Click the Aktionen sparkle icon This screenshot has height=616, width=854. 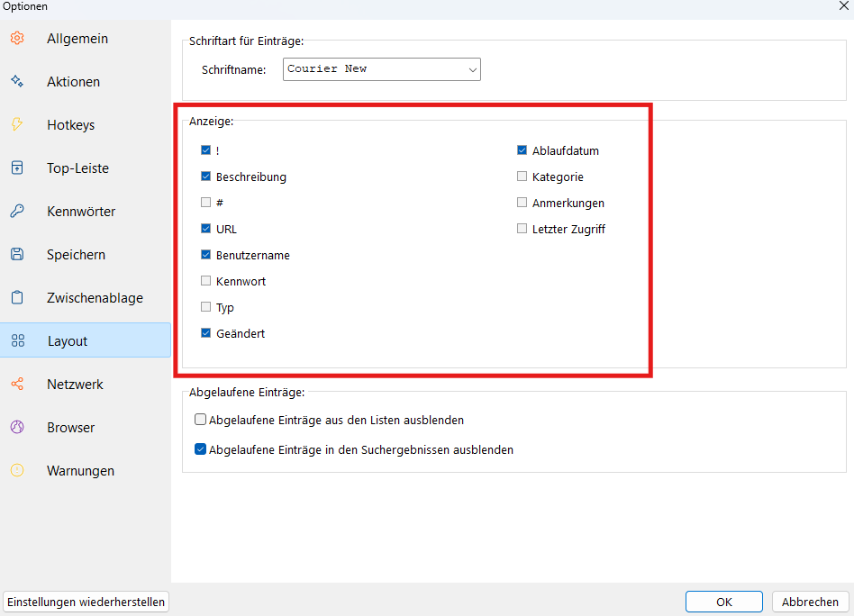tap(17, 81)
